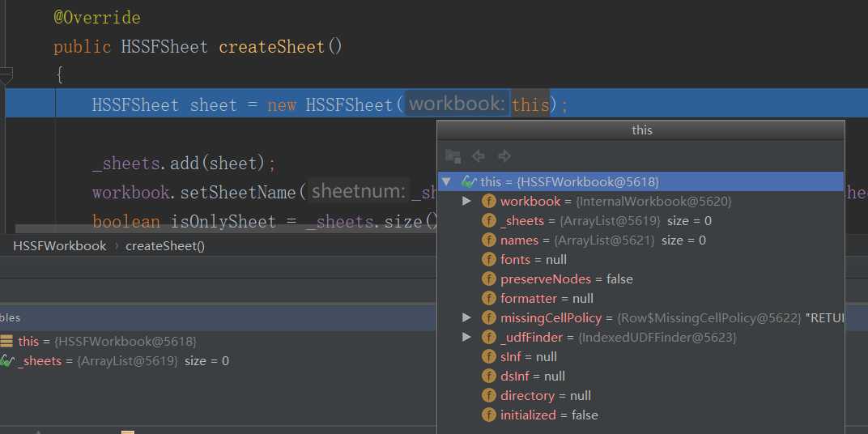Screen dimensions: 868x434
Task: Select 'preserveNodes = false' row
Action: point(641,279)
